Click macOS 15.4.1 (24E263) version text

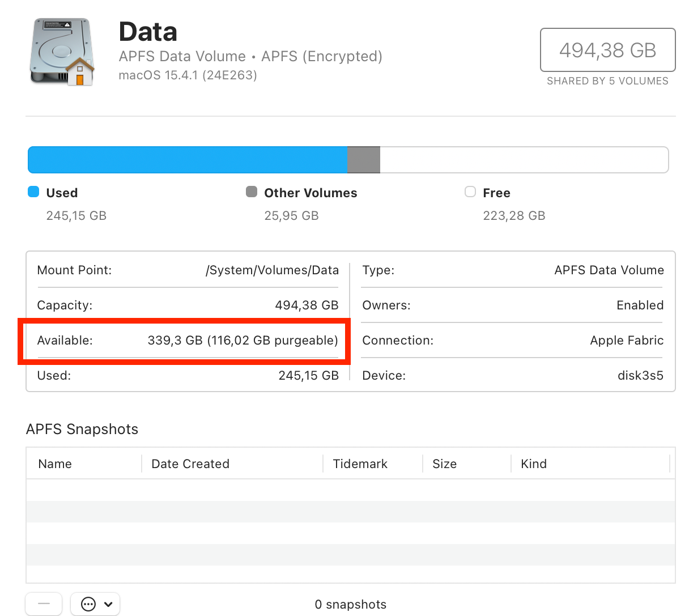coord(188,75)
